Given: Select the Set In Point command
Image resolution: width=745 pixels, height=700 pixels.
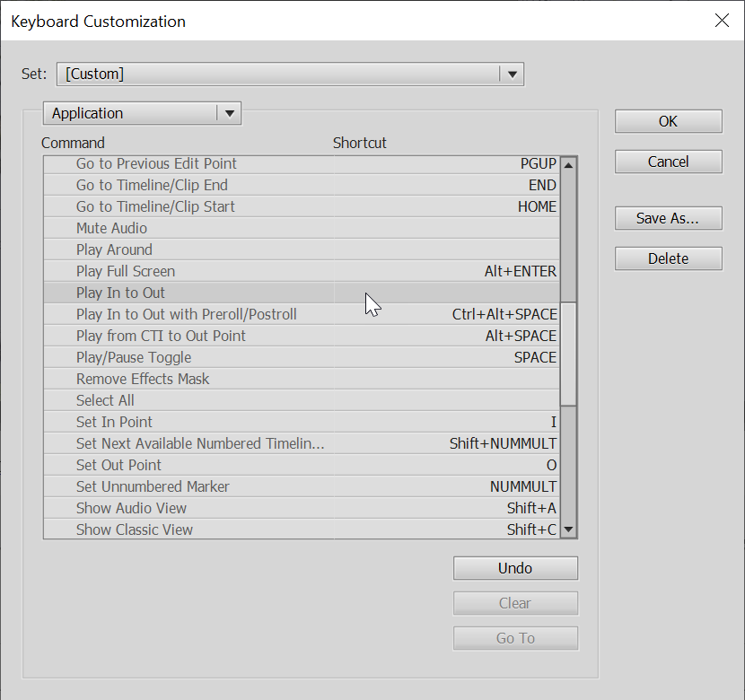Looking at the screenshot, I should click(x=114, y=422).
